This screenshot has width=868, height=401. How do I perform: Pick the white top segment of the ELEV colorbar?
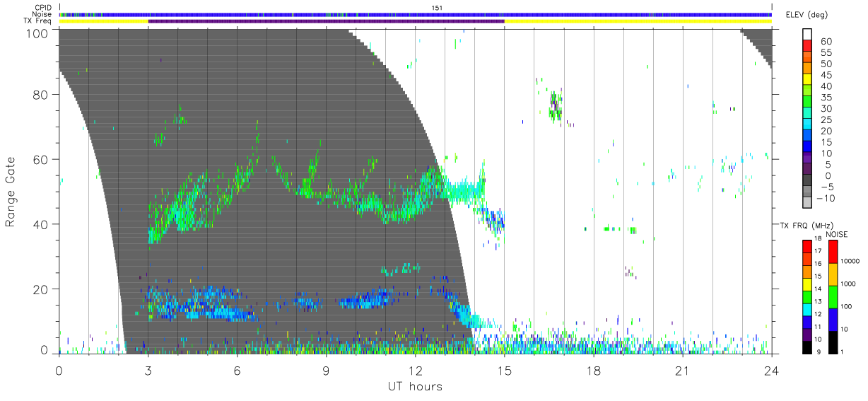[808, 34]
